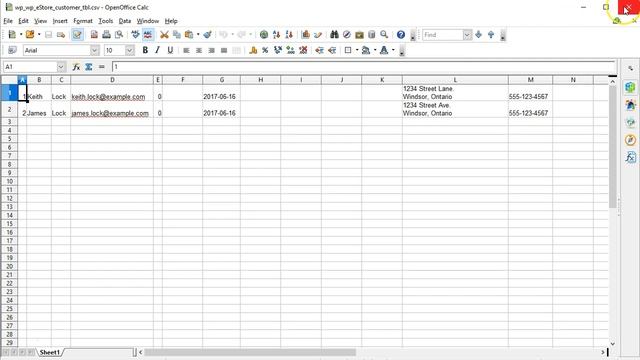Click into the formula input line
Image resolution: width=640 pixels, height=360 pixels.
364,67
